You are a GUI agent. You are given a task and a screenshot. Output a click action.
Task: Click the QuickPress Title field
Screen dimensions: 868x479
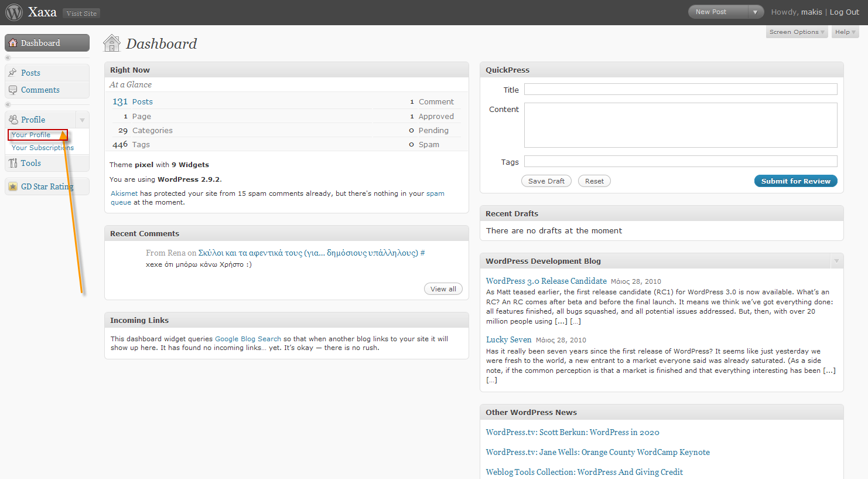point(681,89)
